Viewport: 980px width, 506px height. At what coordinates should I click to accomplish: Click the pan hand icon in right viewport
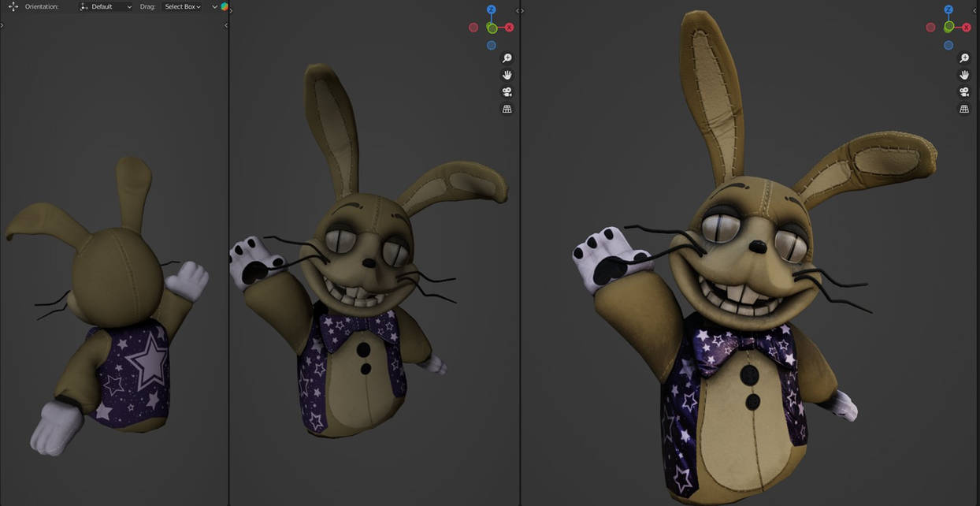[964, 75]
